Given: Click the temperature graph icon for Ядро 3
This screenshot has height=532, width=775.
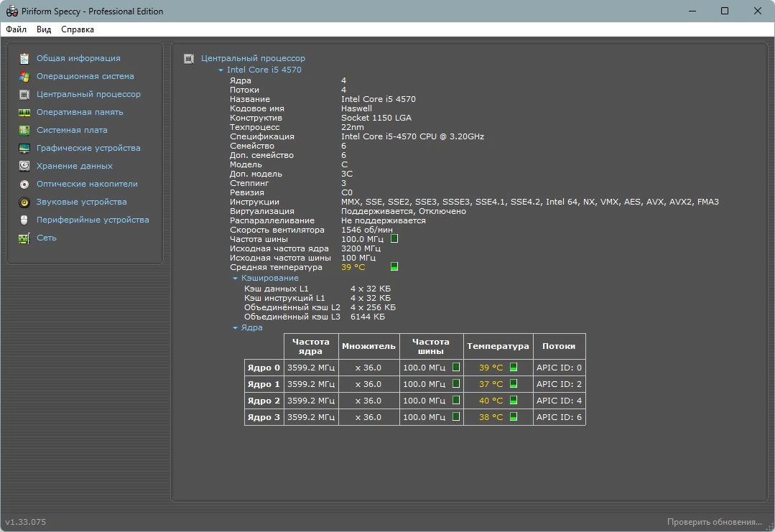Looking at the screenshot, I should coord(514,416).
